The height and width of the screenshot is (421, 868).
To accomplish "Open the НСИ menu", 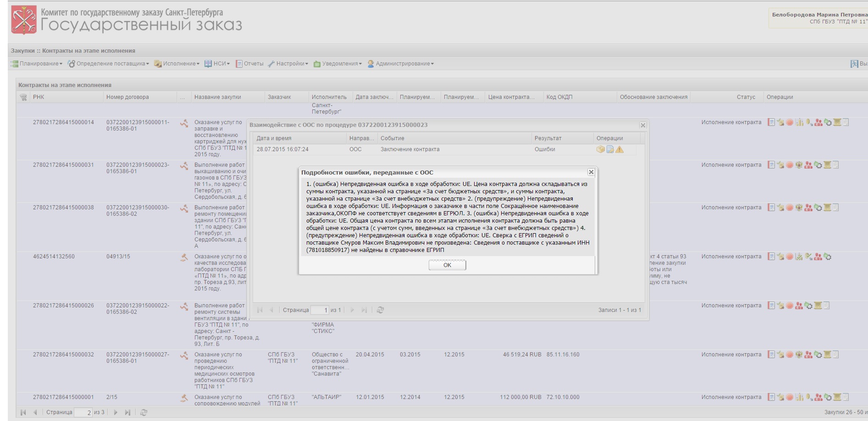I will click(x=217, y=64).
